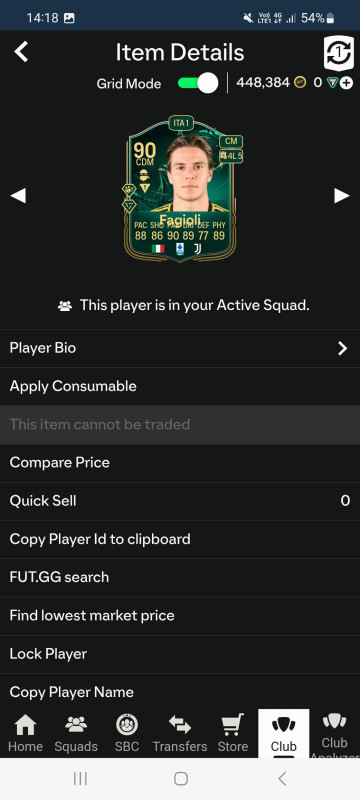Open the Store cart icon

pyautogui.click(x=233, y=725)
